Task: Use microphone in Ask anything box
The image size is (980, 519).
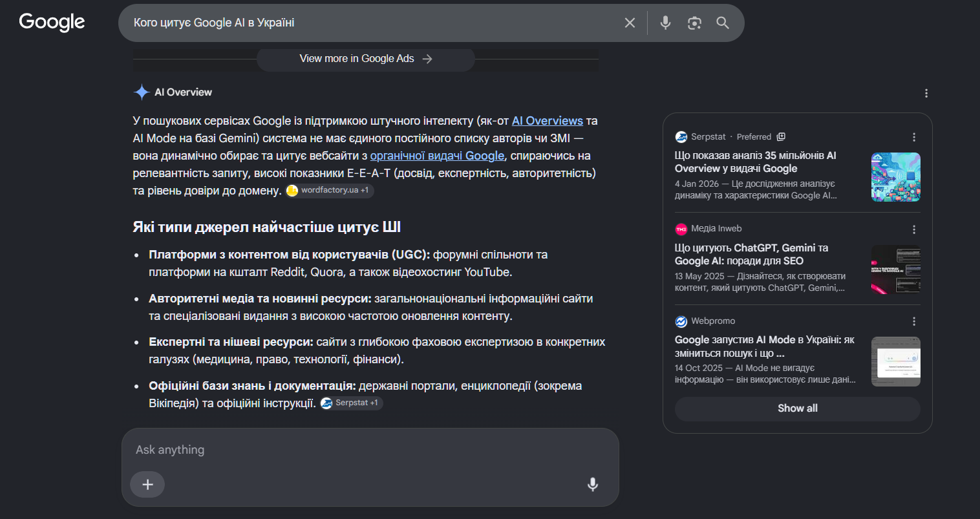Action: click(593, 484)
